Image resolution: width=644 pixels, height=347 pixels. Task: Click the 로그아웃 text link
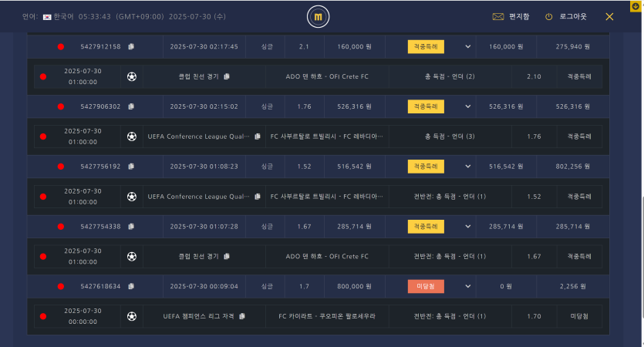tap(573, 16)
